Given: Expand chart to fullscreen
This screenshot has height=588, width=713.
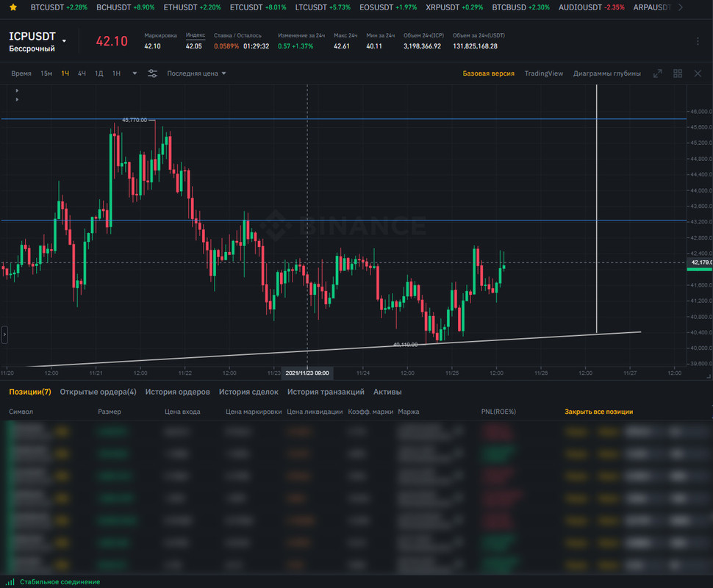Looking at the screenshot, I should point(658,73).
